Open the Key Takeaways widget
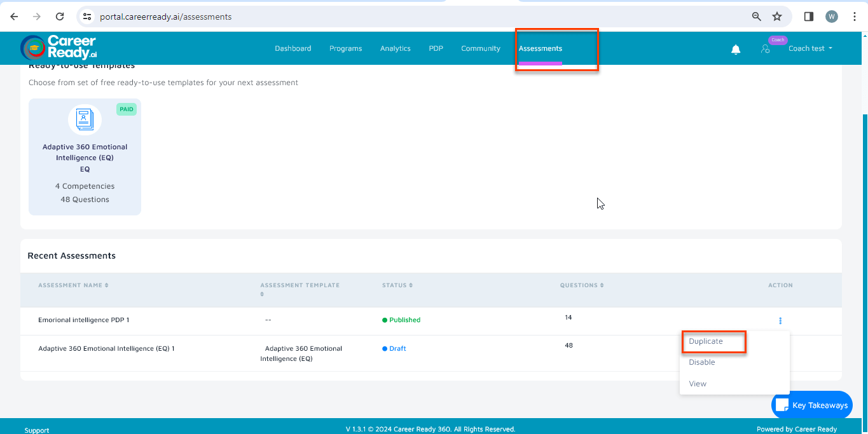 (x=811, y=405)
